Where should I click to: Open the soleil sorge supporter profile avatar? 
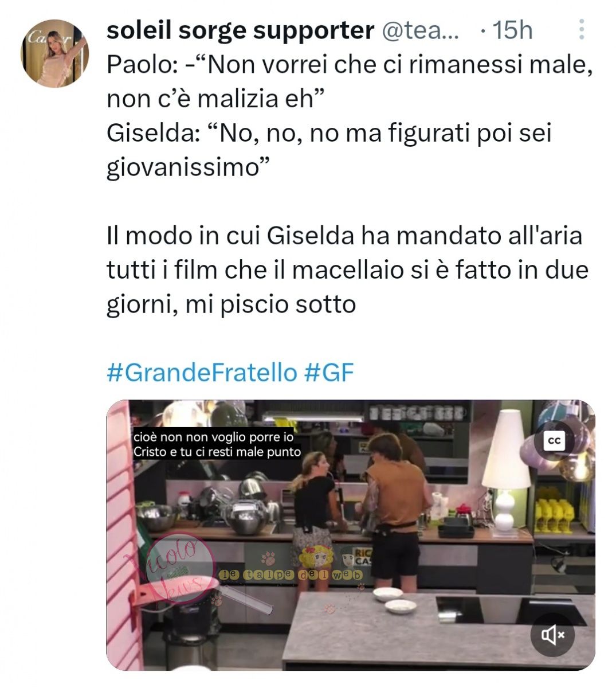54,54
